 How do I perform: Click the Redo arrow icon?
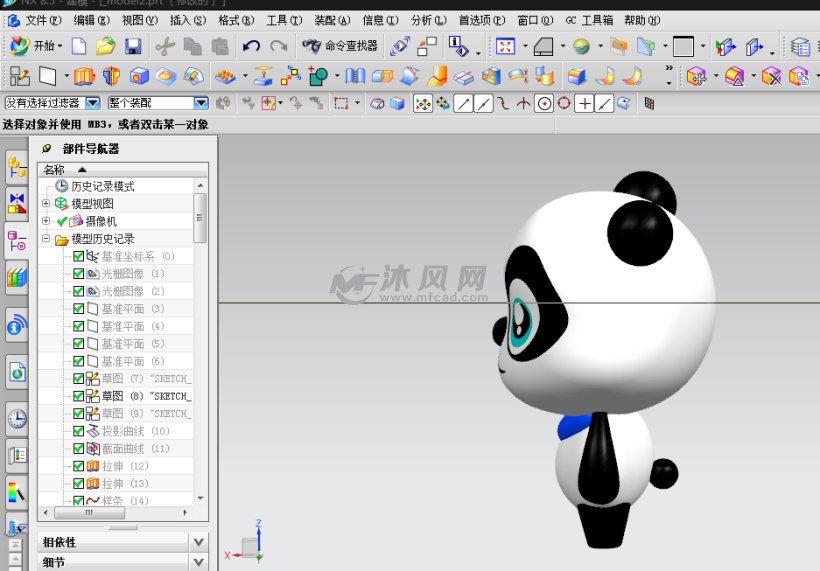pos(279,47)
